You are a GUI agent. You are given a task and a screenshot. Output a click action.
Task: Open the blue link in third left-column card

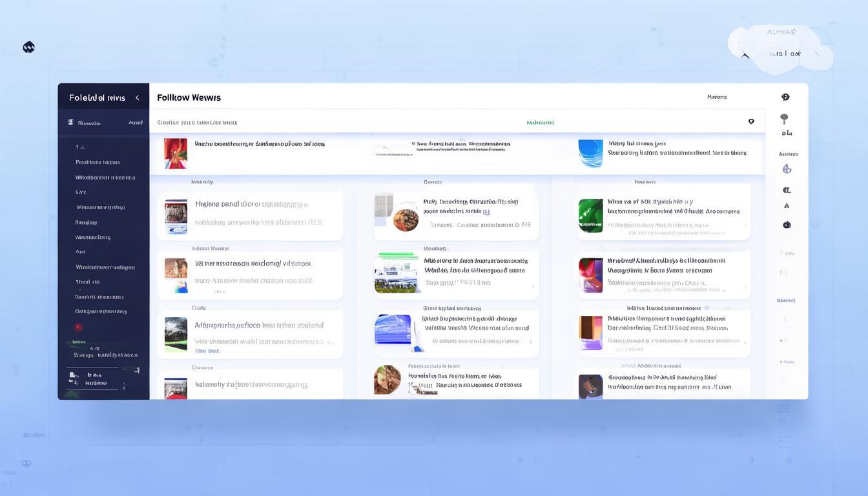click(207, 351)
